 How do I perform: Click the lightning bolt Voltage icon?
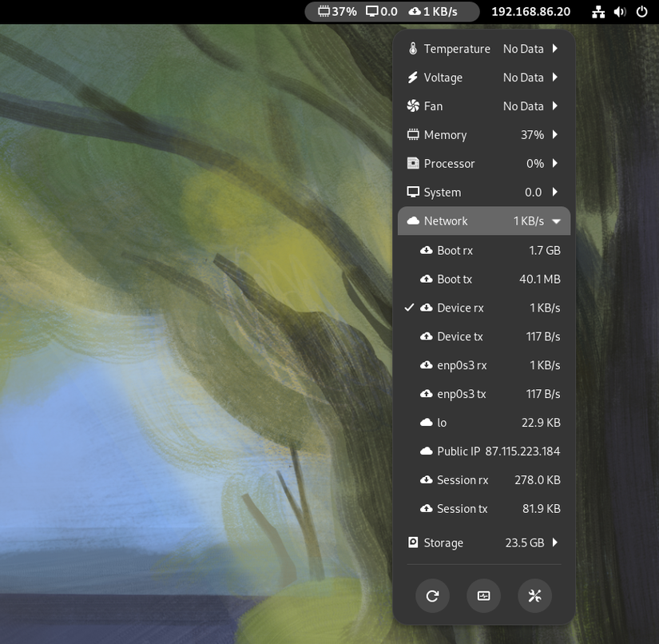click(413, 78)
